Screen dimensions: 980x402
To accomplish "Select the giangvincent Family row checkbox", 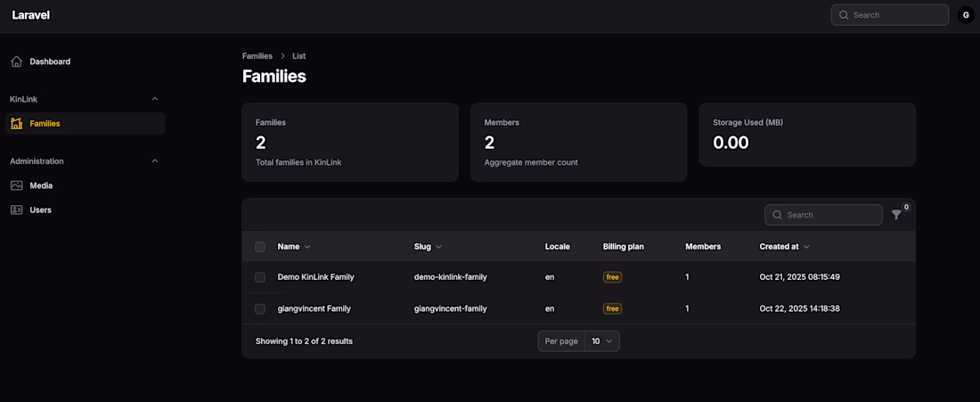I will pyautogui.click(x=260, y=308).
